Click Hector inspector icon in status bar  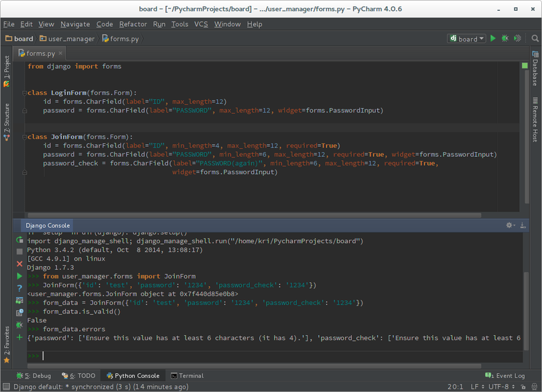coord(535,387)
